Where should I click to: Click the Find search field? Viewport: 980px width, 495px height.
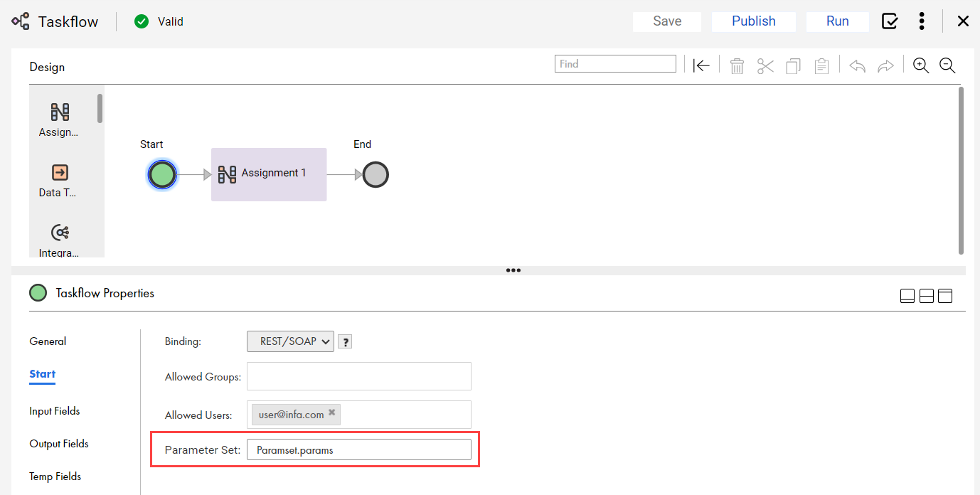615,64
